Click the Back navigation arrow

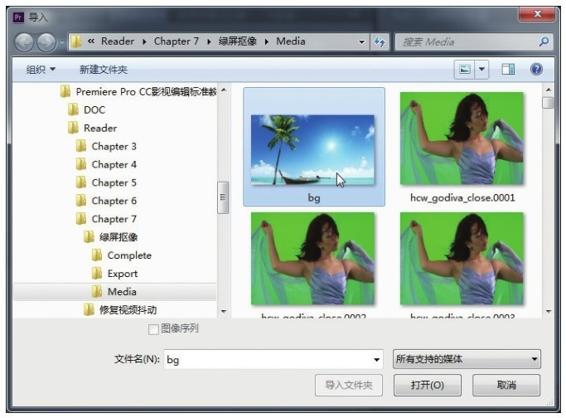click(x=24, y=42)
